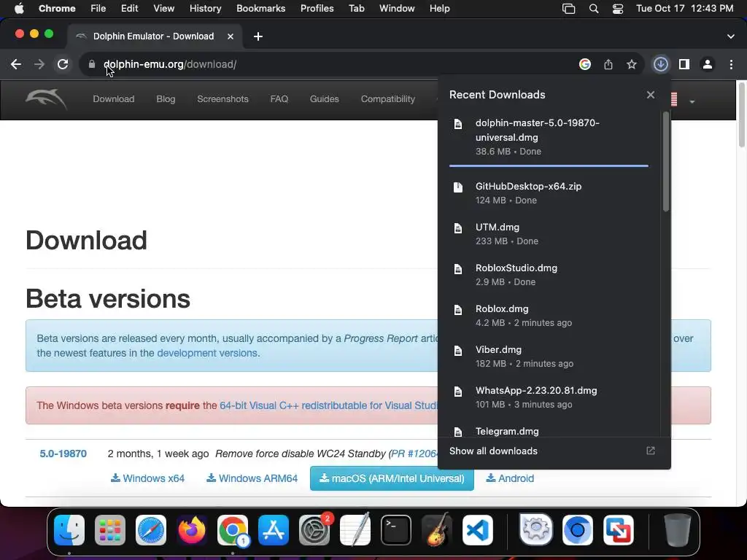Screen dimensions: 747x560
Task: Open 64-bit Visual C++ redistributable link
Action: [328, 405]
